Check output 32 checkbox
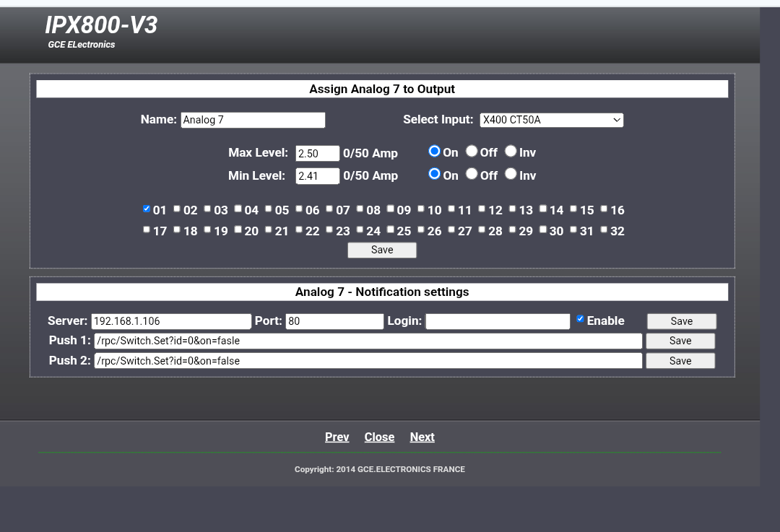780x532 pixels. [x=604, y=230]
